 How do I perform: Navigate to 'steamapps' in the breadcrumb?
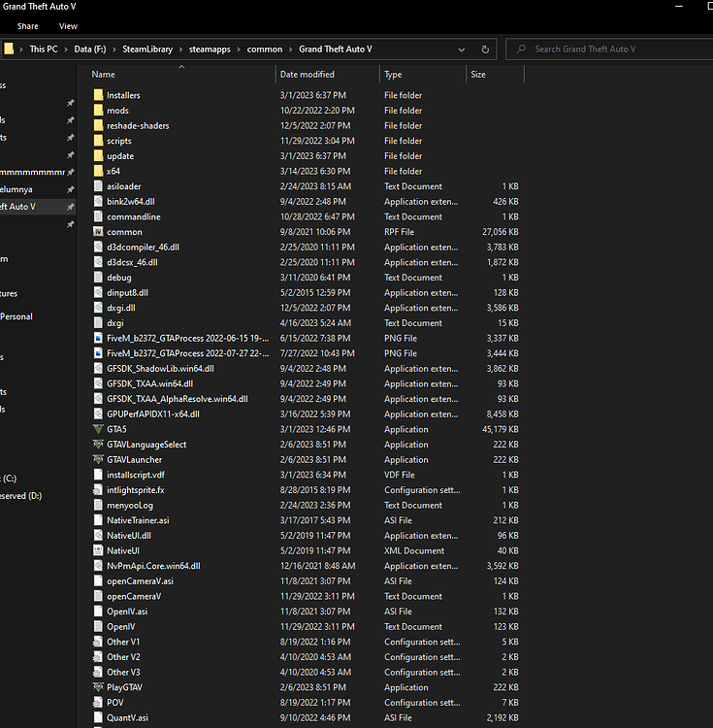(208, 49)
